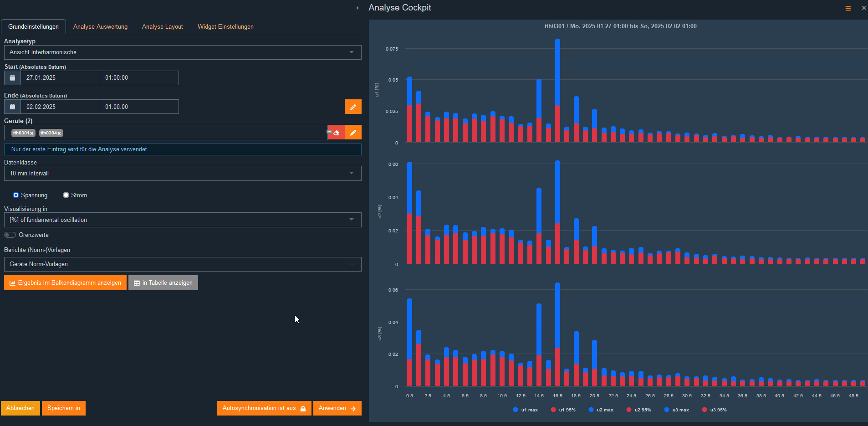
Task: Click the blue color dot beside u1 max legend
Action: tap(515, 410)
